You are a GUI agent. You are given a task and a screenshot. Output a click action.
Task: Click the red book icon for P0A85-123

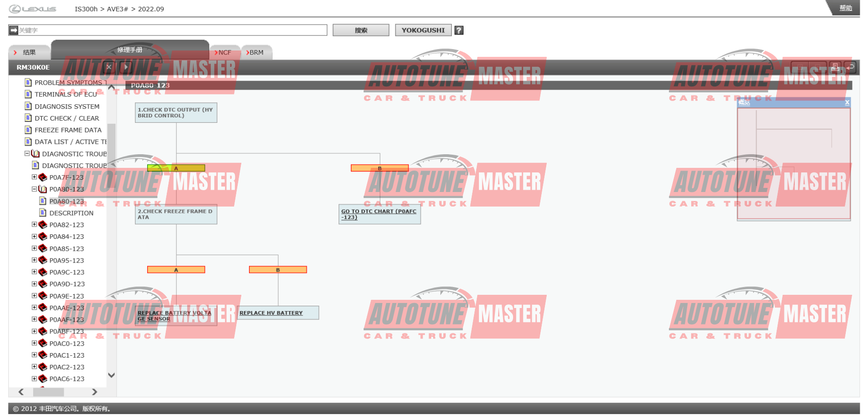click(43, 248)
